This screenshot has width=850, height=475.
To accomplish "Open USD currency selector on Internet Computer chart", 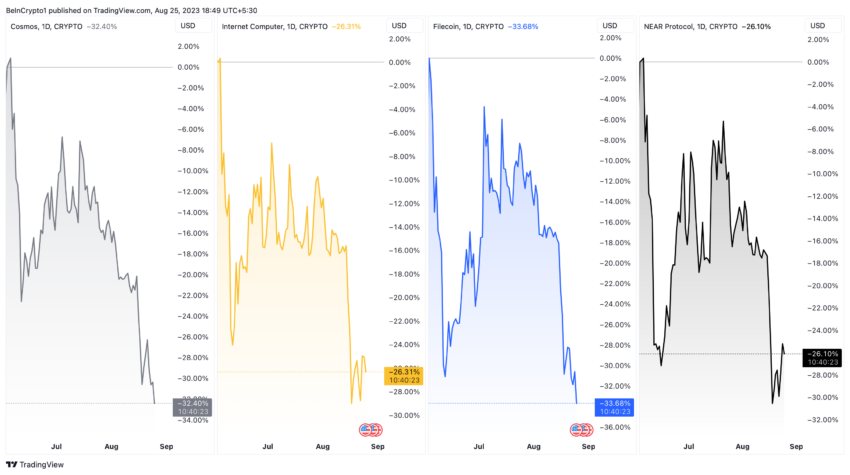I will 398,26.
